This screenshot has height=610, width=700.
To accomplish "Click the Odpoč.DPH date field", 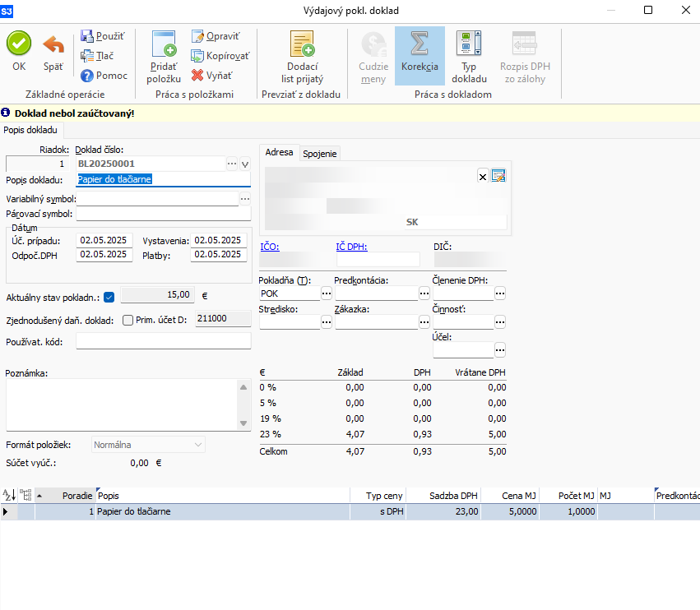I will [104, 255].
